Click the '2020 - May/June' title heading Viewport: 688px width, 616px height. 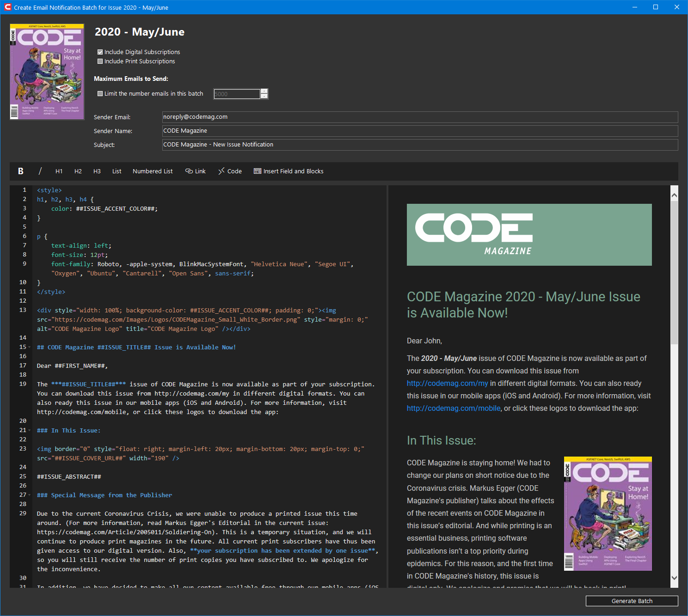click(140, 32)
